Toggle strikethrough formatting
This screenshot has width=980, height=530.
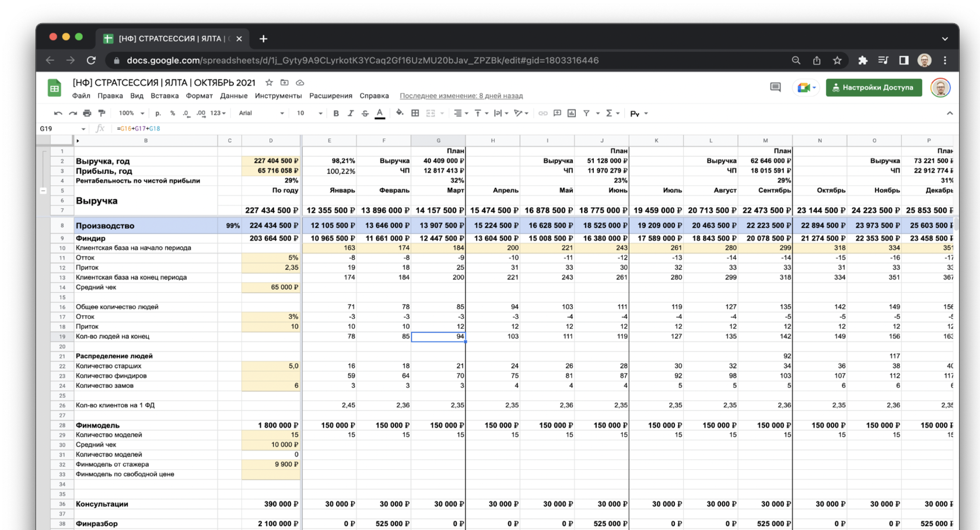click(x=365, y=113)
